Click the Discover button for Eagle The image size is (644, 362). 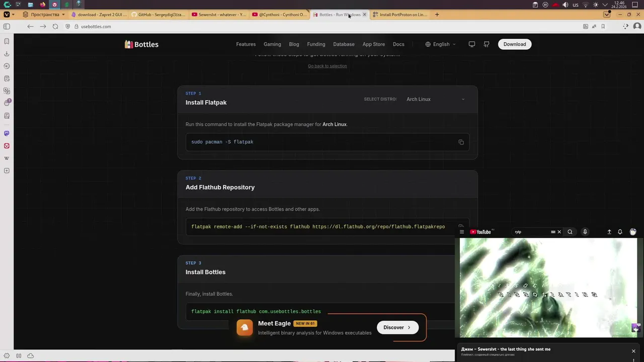[x=397, y=327]
